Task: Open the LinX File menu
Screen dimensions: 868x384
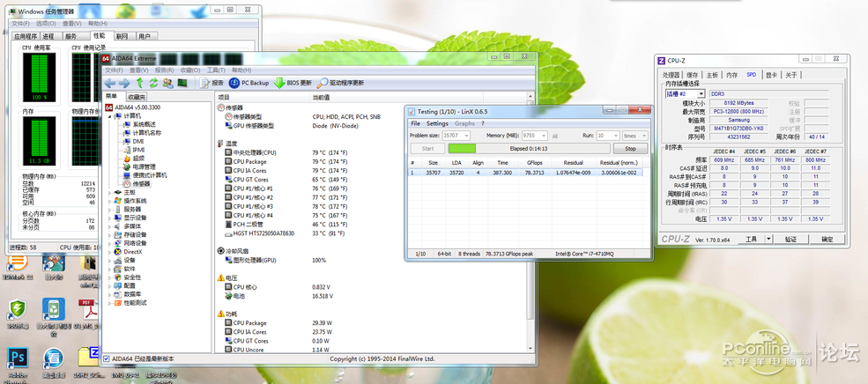Action: coord(415,123)
